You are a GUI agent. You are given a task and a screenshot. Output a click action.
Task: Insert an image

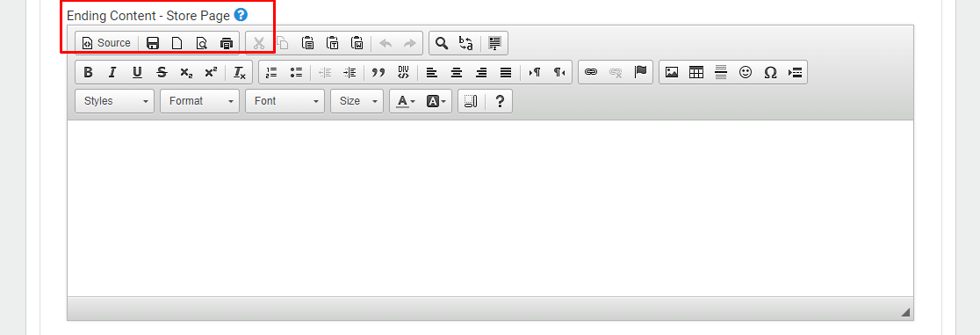672,72
